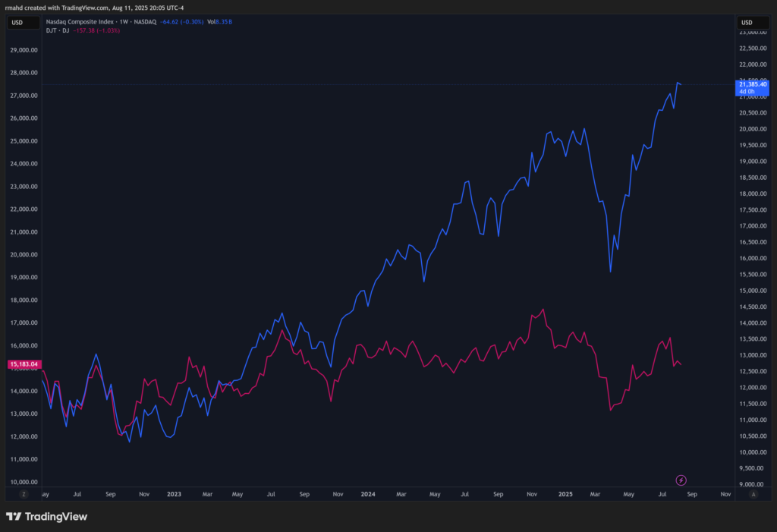This screenshot has height=532, width=777.
Task: Click the 2024 label on time axis
Action: point(368,494)
